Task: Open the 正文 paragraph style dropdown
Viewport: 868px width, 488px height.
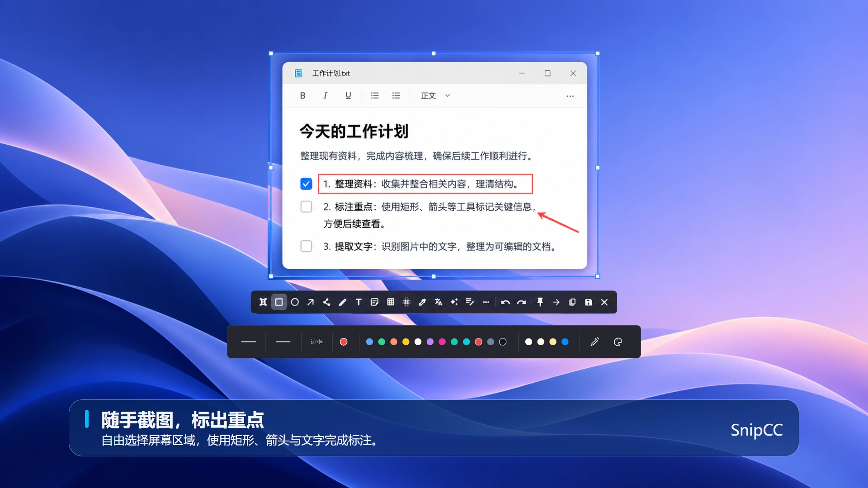Action: [435, 96]
